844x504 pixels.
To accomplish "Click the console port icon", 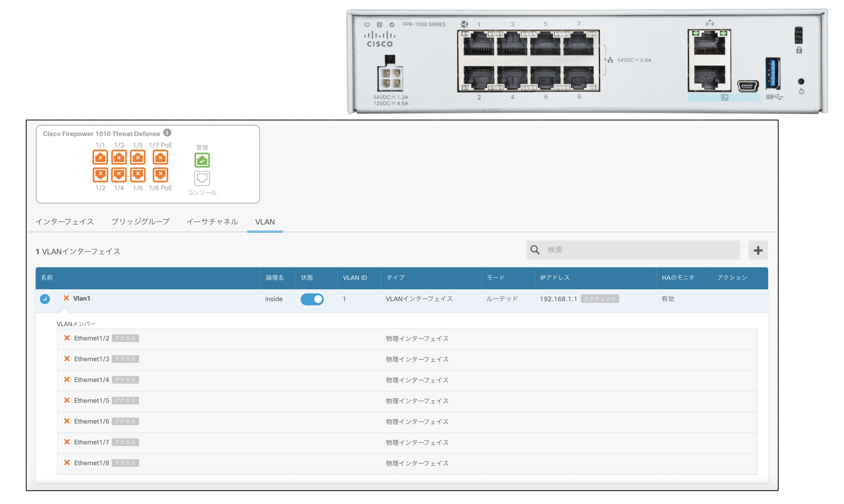I will point(202,178).
